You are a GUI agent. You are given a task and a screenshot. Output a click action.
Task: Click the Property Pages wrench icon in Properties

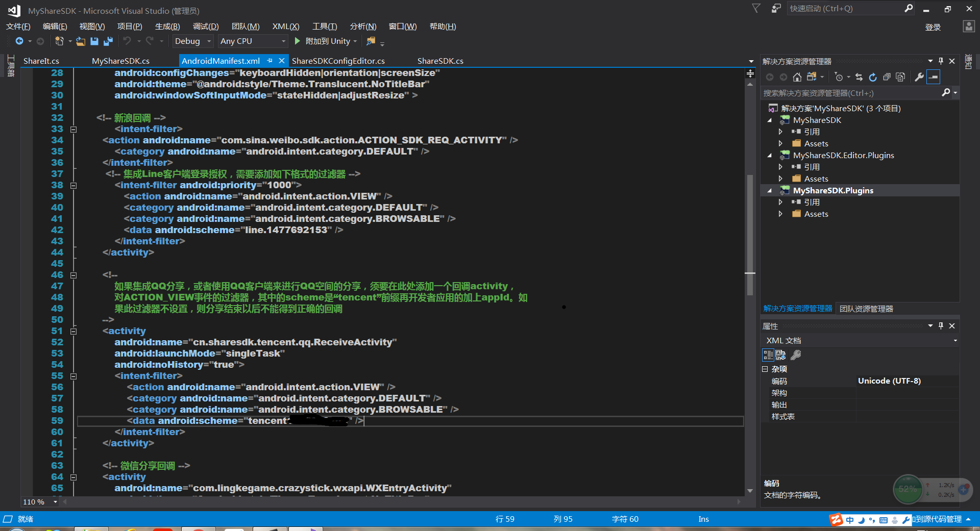coord(796,355)
